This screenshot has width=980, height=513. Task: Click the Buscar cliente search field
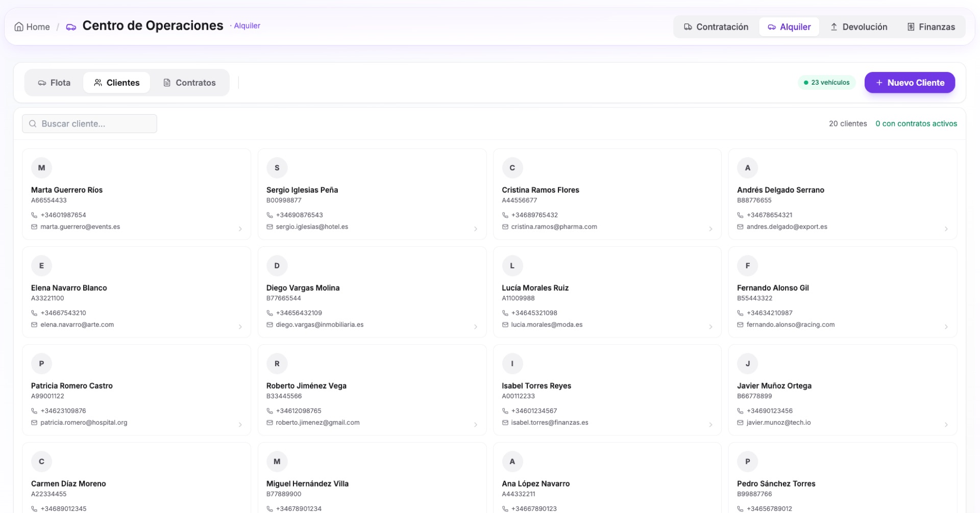(x=89, y=123)
